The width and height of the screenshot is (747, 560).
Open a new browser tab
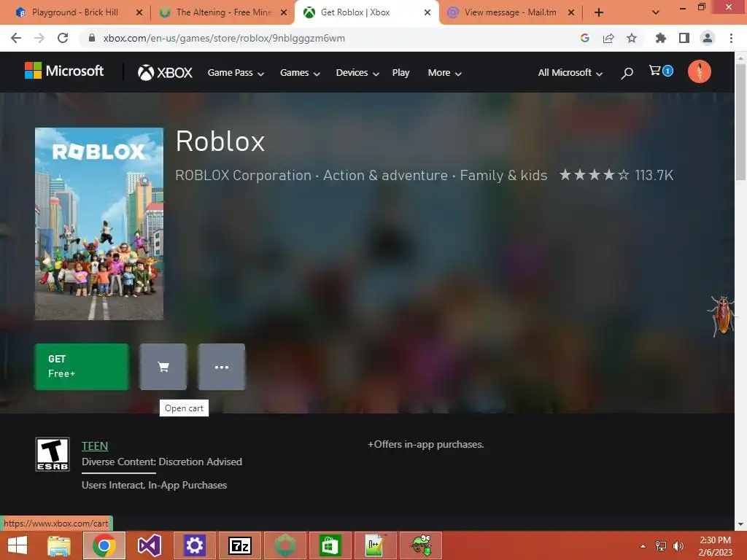pyautogui.click(x=599, y=12)
